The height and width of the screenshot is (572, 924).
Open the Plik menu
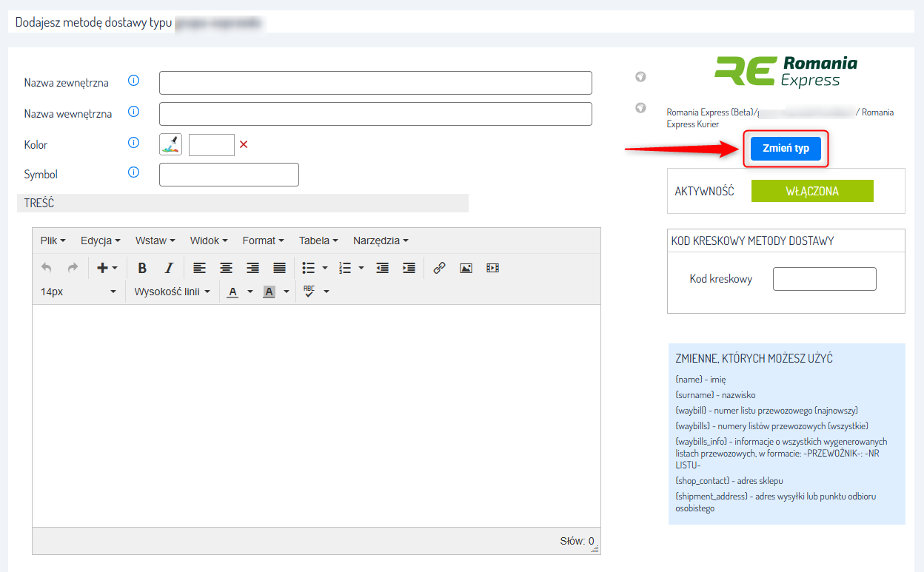pyautogui.click(x=53, y=240)
